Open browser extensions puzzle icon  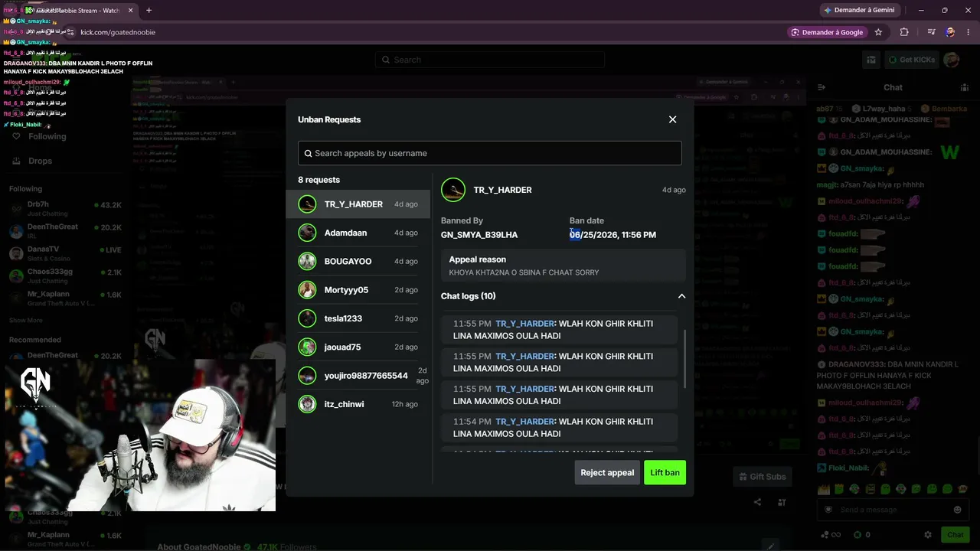pos(904,32)
